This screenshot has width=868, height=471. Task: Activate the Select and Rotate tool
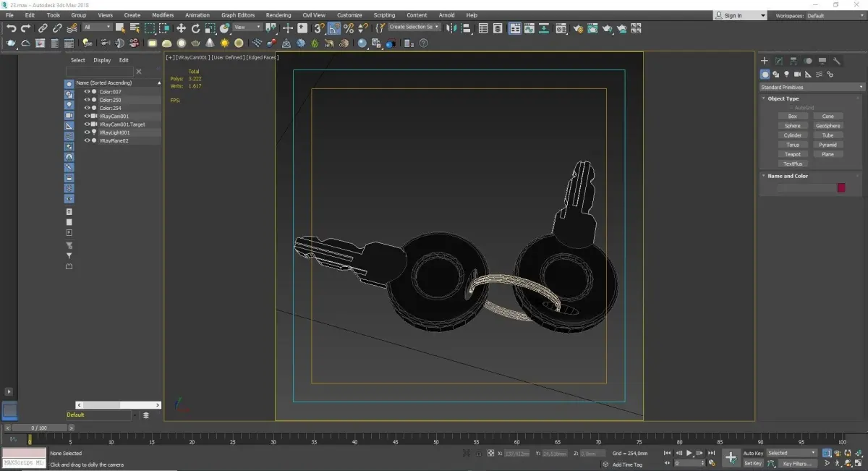pyautogui.click(x=195, y=28)
